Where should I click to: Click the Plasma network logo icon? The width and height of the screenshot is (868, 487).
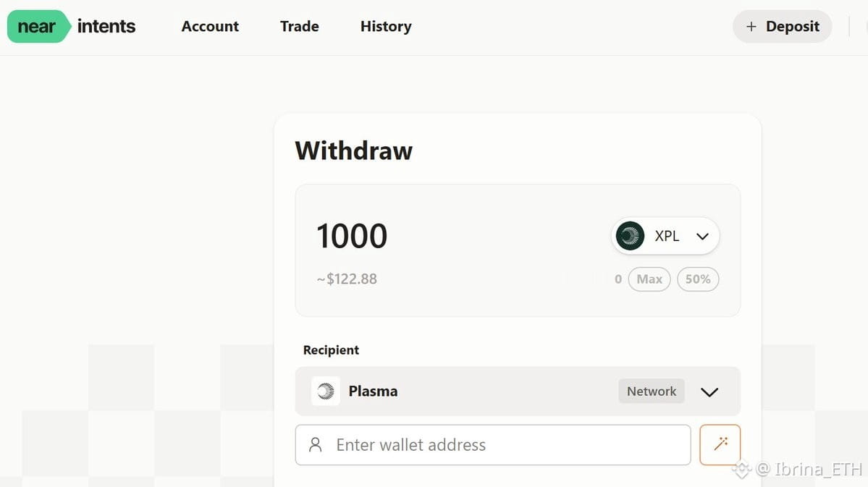[326, 391]
